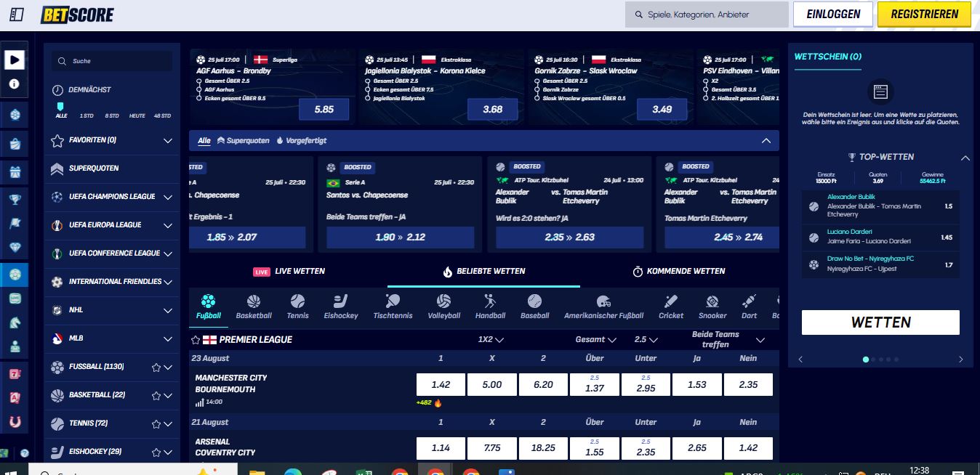This screenshot has height=475, width=980.
Task: Go to next Top-Wetten slide arrow
Action: 960,360
